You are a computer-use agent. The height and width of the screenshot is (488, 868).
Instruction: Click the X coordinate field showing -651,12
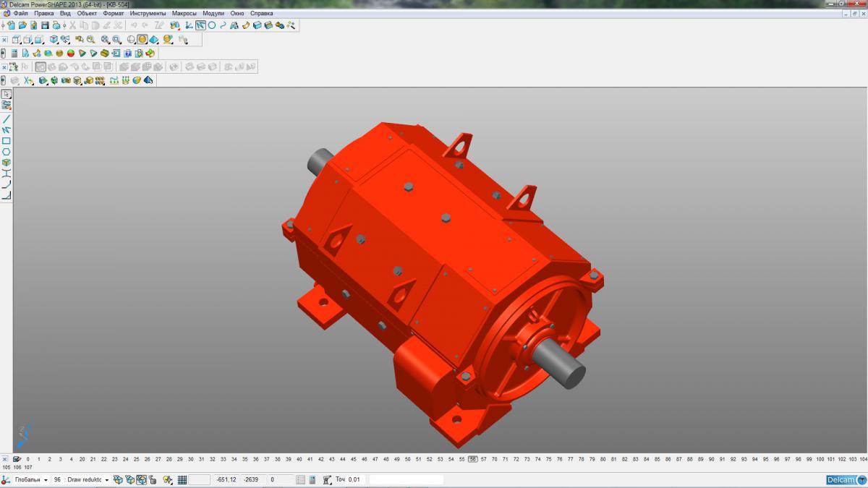[x=226, y=480]
